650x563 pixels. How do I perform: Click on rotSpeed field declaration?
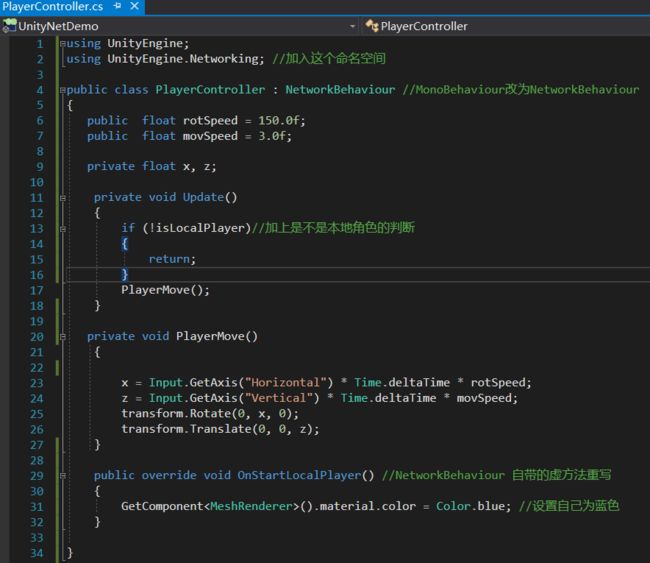210,121
